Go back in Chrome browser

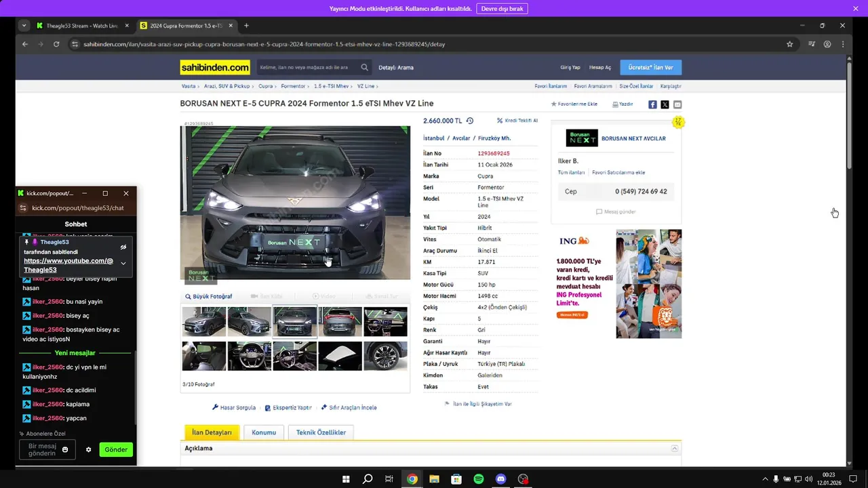(x=25, y=44)
